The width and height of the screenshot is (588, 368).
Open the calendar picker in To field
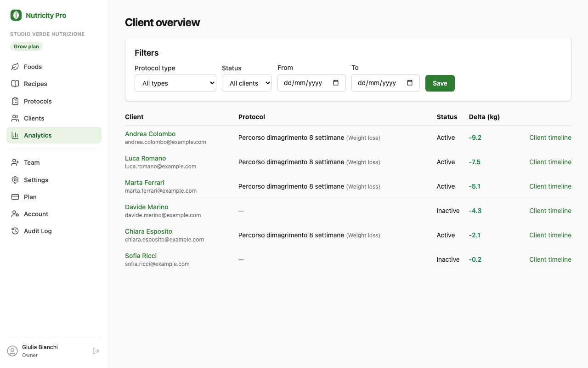[x=410, y=83]
